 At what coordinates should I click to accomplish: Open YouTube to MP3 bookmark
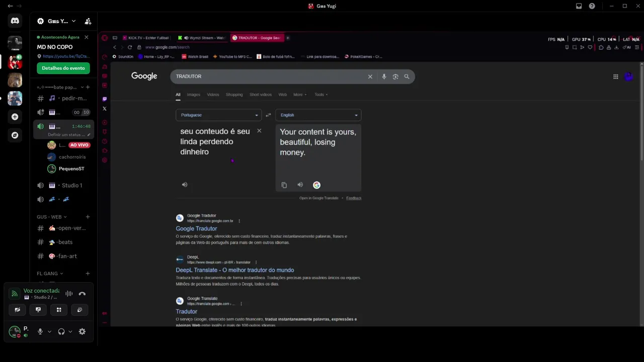[232, 57]
